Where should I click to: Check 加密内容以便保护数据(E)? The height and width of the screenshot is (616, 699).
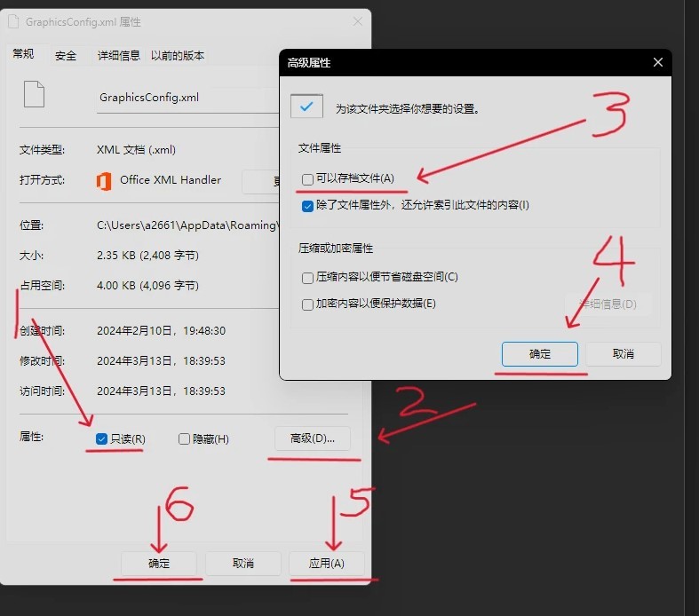pyautogui.click(x=307, y=304)
